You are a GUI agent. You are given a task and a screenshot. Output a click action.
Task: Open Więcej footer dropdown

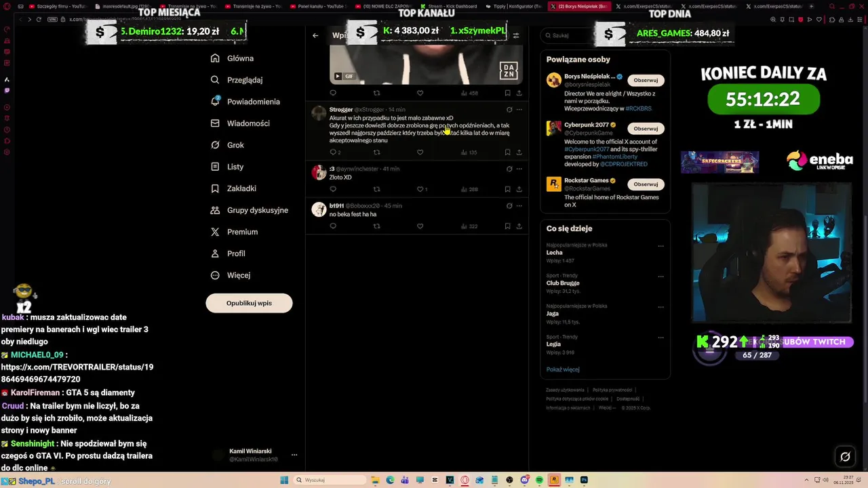click(607, 408)
